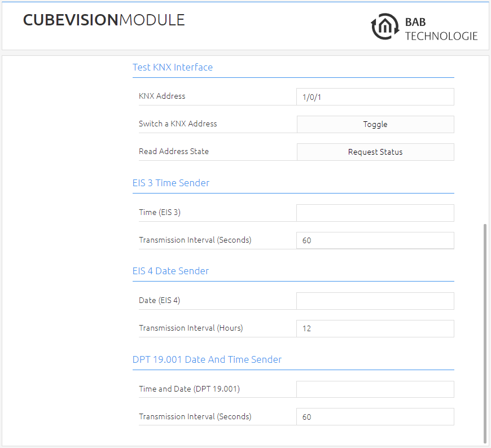Edit Transmission Interval (Hours) field

375,328
